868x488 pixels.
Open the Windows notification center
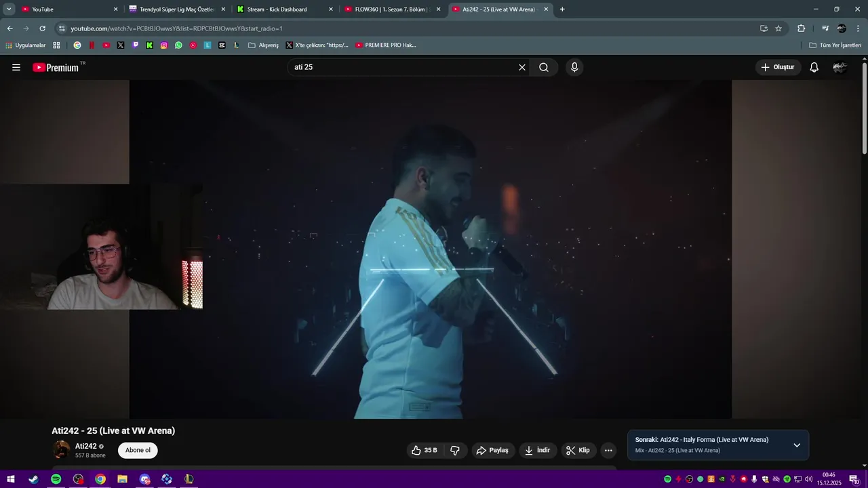click(x=854, y=479)
